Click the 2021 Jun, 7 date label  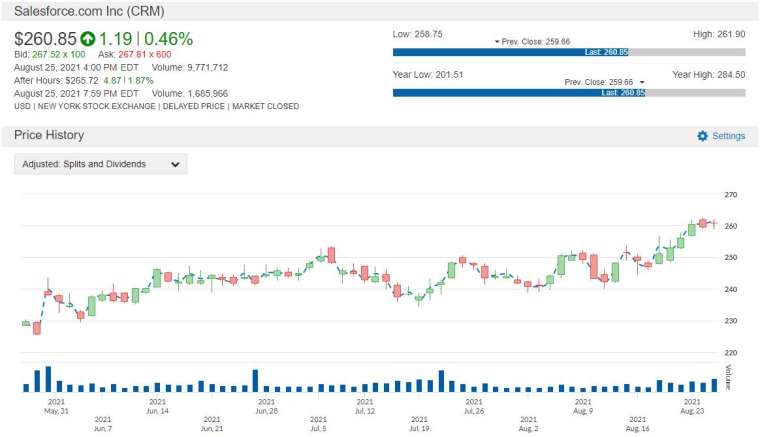tap(103, 424)
